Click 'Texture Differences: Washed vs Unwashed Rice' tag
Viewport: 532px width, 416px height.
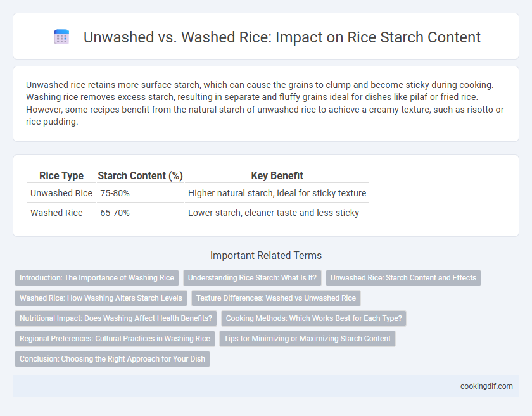276,298
